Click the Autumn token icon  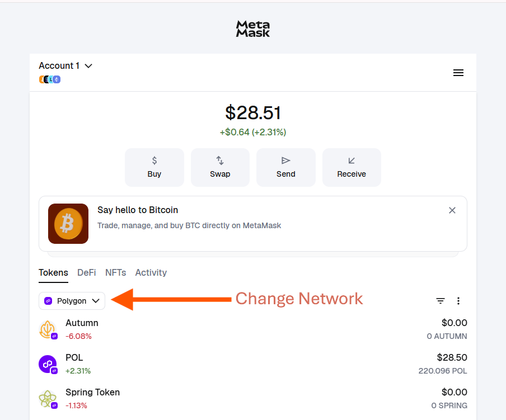tap(48, 329)
